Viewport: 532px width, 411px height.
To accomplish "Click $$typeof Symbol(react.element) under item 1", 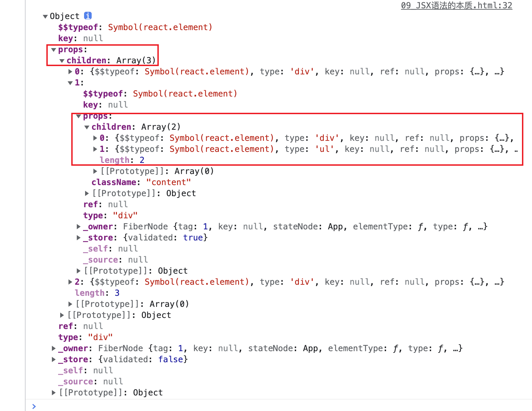I will point(160,94).
